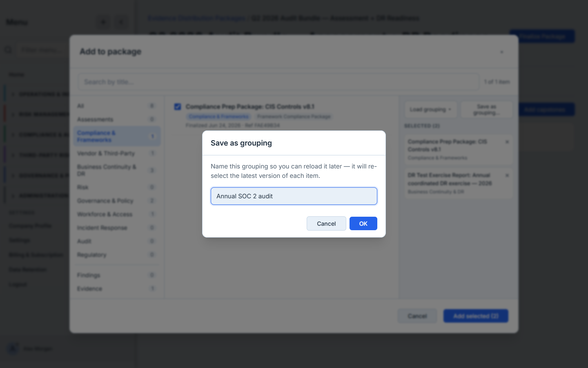
Task: Remove Compliance Prep Package from selected list
Action: coord(507,142)
